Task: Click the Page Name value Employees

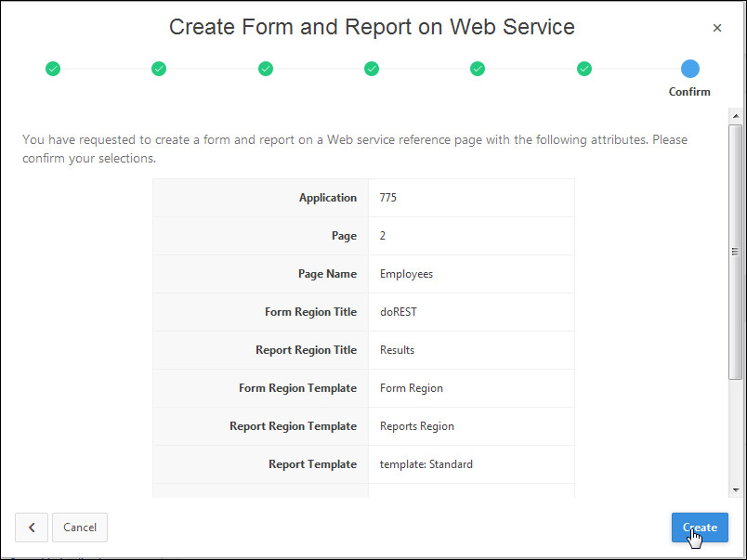Action: (406, 274)
